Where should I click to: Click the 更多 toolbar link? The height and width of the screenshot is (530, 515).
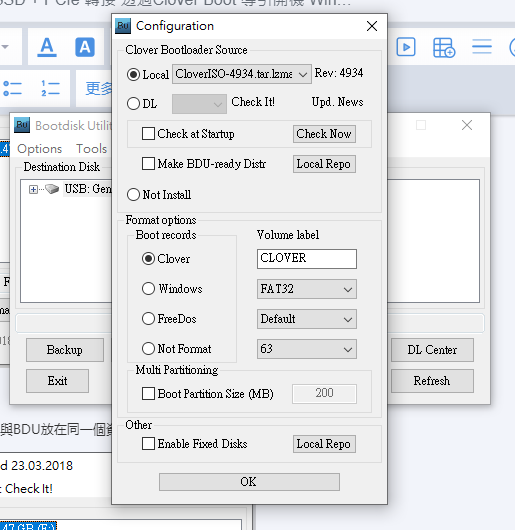tap(98, 89)
